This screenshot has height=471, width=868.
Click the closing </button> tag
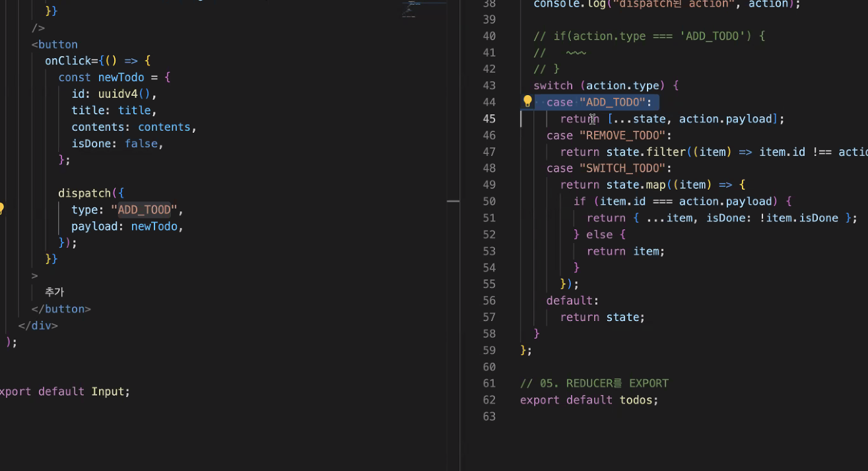(61, 308)
